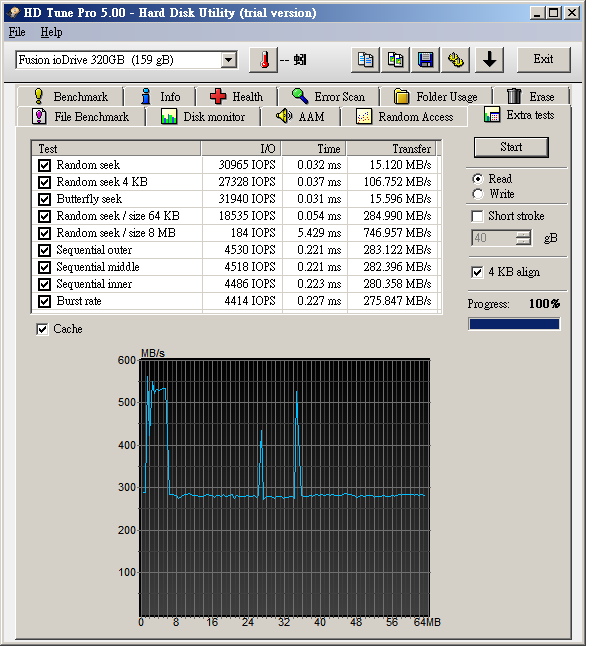Screen dimensions: 614x646
Task: Minimize the HD Tune Pro window
Action: [x=537, y=13]
